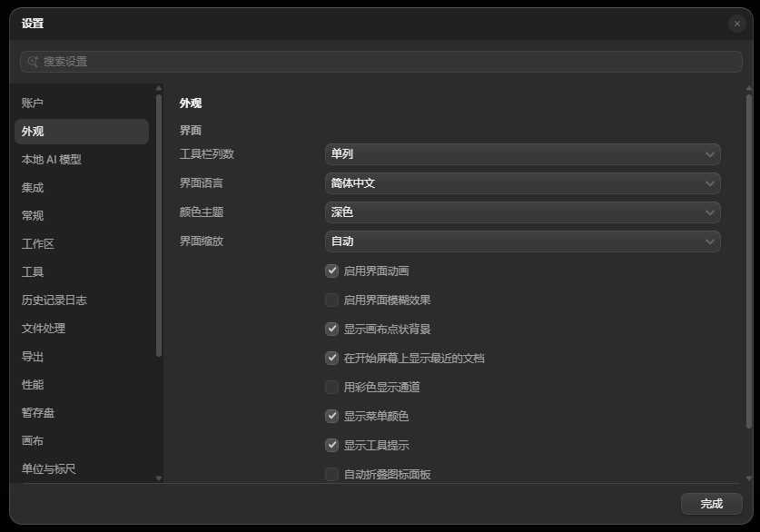
Task: Click the sidebar scrollbar down arrow
Action: tap(159, 478)
